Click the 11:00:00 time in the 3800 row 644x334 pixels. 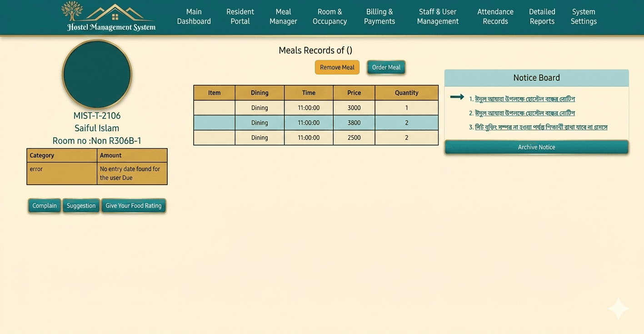click(x=309, y=123)
